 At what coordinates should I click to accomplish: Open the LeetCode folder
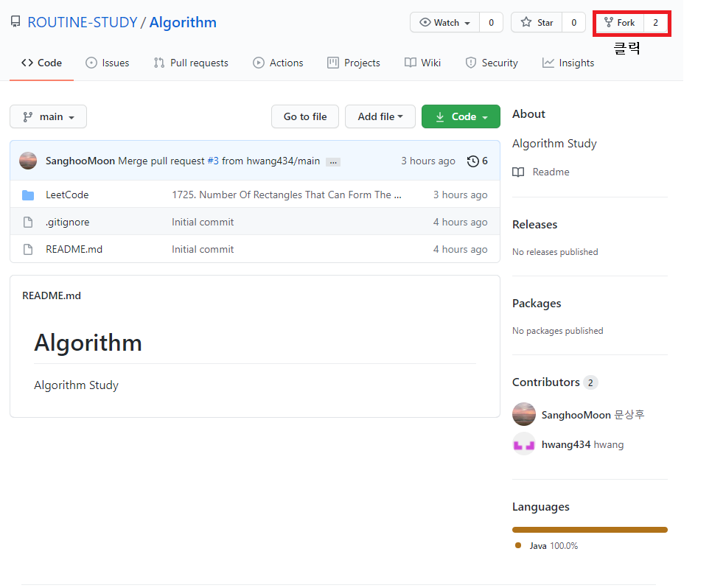[67, 195]
